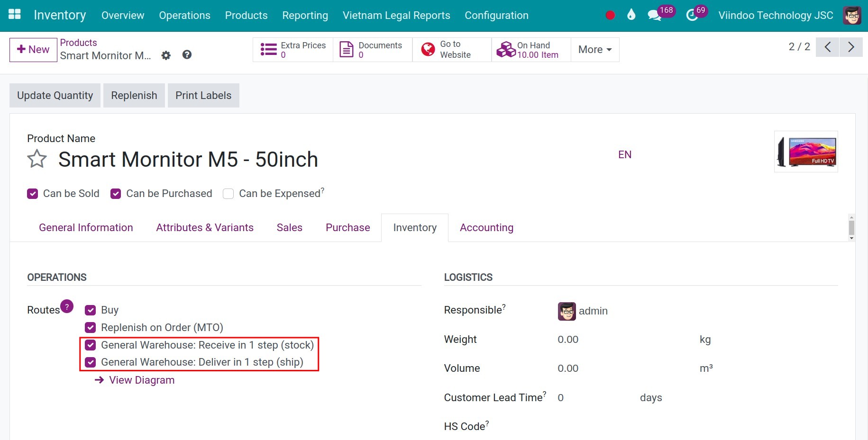Click the water drop icon in the top bar
Screen dimensions: 868x440
point(631,15)
